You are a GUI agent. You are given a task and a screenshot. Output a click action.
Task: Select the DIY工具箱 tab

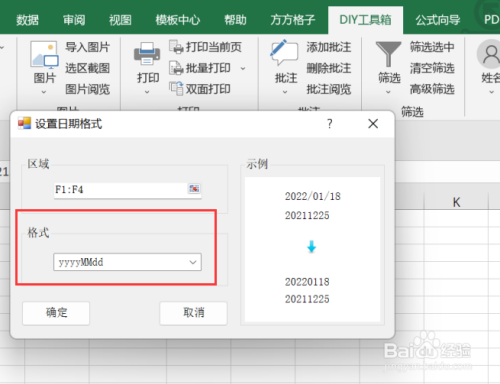(365, 20)
